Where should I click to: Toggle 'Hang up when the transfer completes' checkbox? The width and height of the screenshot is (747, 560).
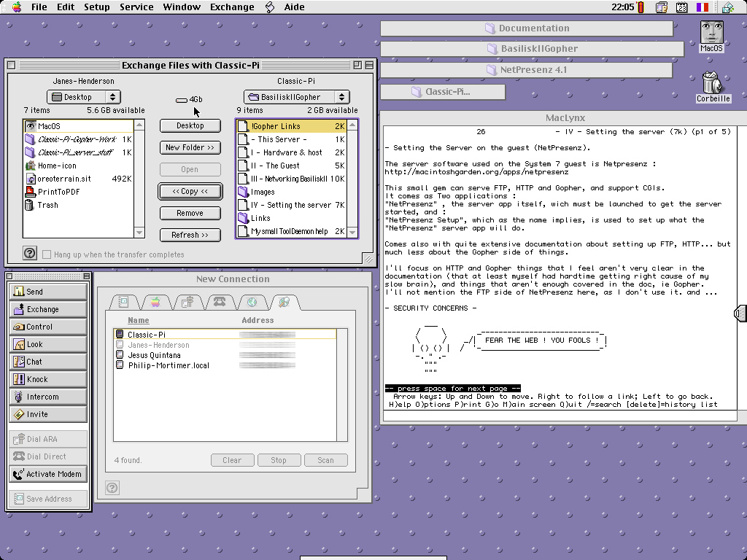tap(47, 254)
